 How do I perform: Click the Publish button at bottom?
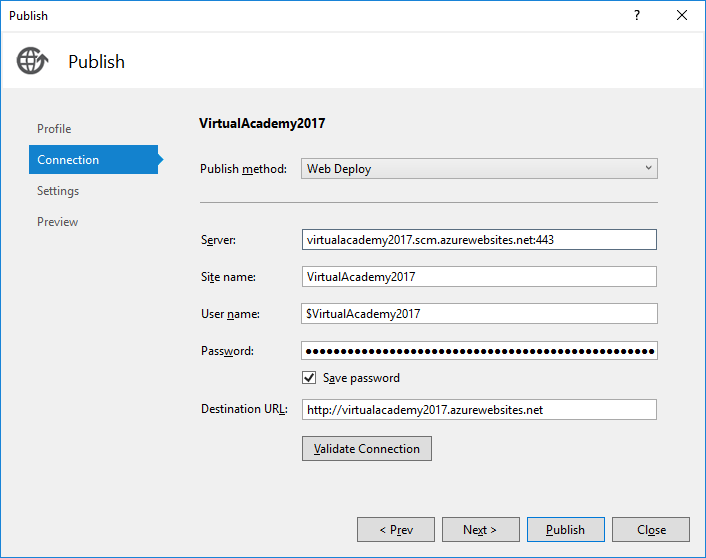pos(566,530)
